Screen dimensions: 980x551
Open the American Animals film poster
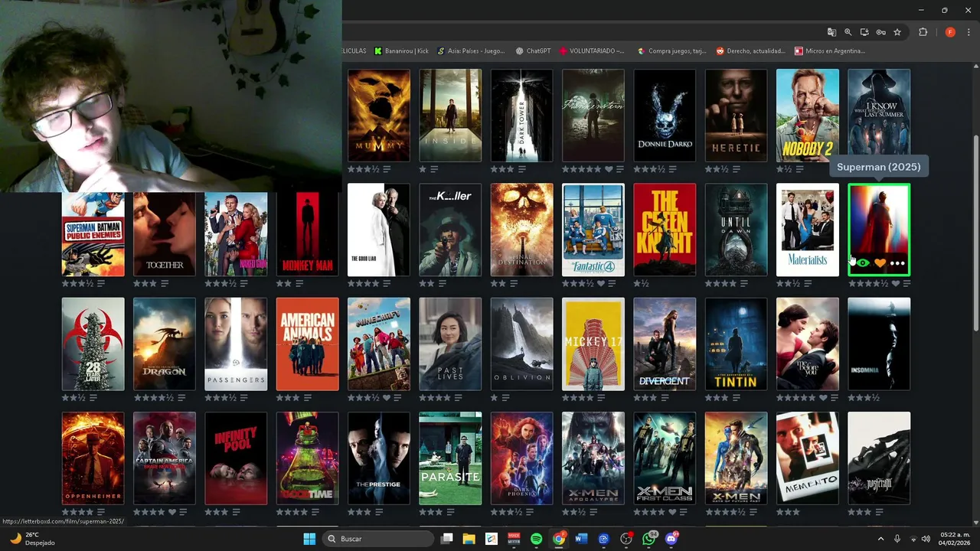307,344
